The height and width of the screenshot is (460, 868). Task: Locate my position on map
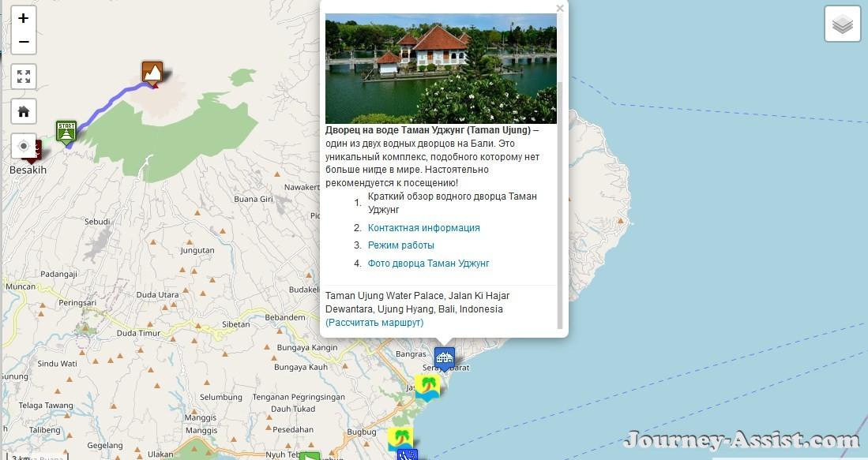tap(24, 146)
